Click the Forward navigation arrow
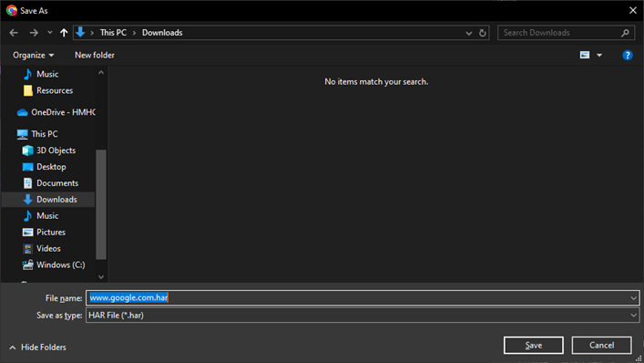Viewport: 644px width, 363px height. [x=34, y=33]
